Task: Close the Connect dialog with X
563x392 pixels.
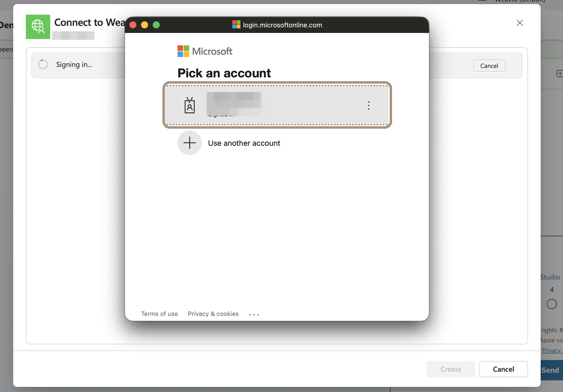Action: [520, 23]
